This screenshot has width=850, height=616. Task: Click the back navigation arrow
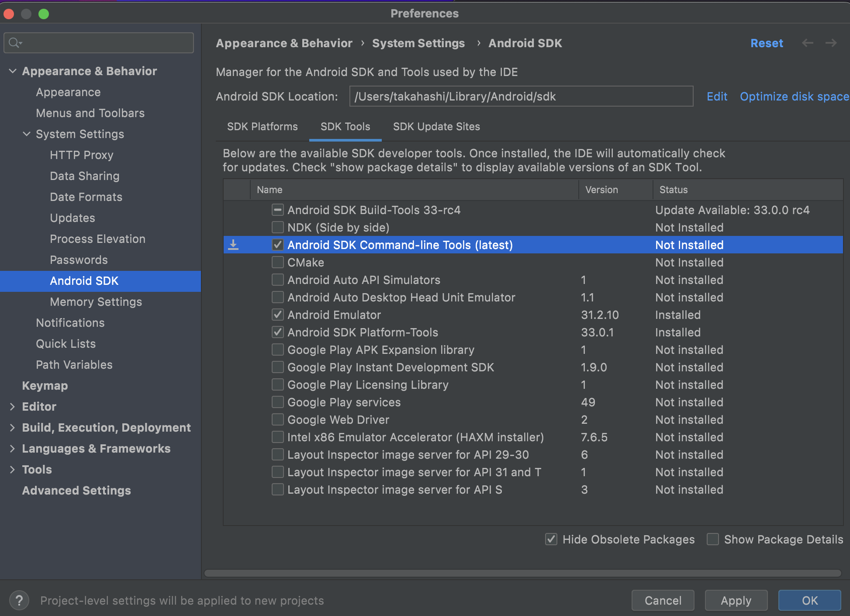pyautogui.click(x=808, y=43)
